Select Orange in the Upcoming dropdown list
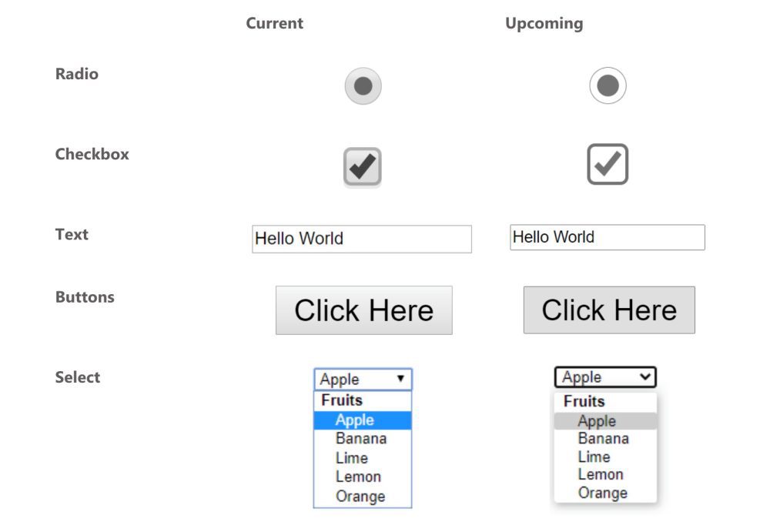 (603, 493)
